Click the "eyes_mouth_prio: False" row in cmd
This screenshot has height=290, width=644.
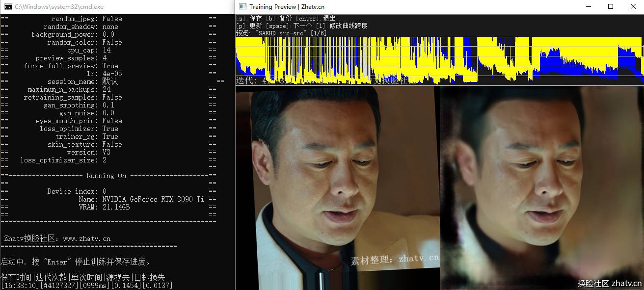click(x=108, y=121)
